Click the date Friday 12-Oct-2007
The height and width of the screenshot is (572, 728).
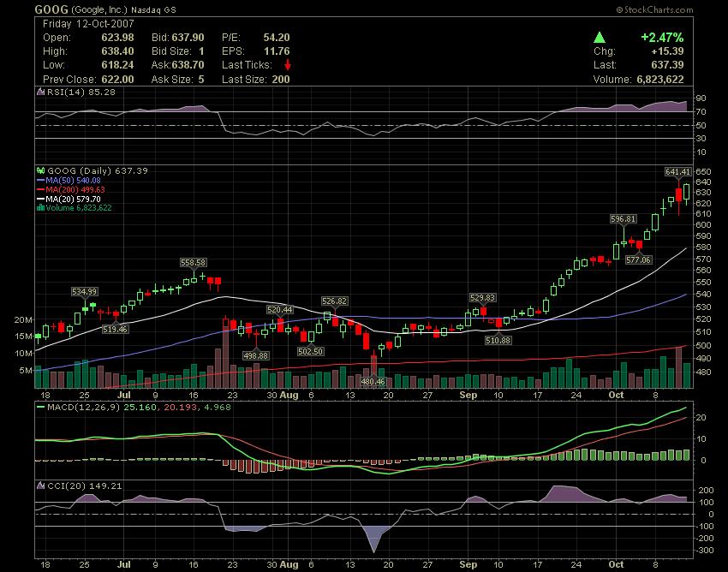[x=88, y=24]
